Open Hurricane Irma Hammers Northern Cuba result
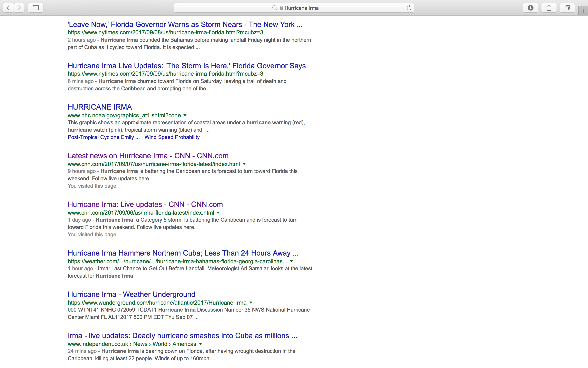Screen dimensions: 588x368 [x=183, y=253]
